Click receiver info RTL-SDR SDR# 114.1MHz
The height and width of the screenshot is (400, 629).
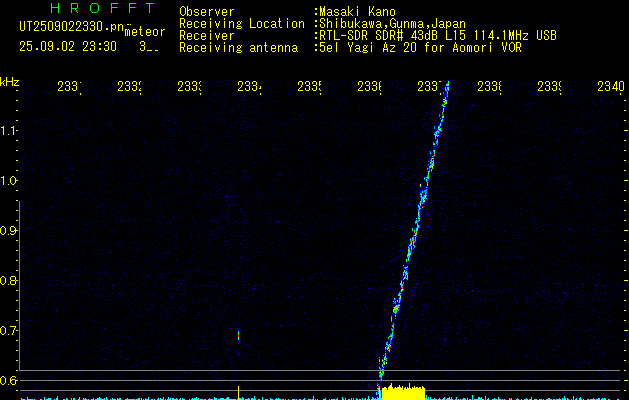pos(438,35)
